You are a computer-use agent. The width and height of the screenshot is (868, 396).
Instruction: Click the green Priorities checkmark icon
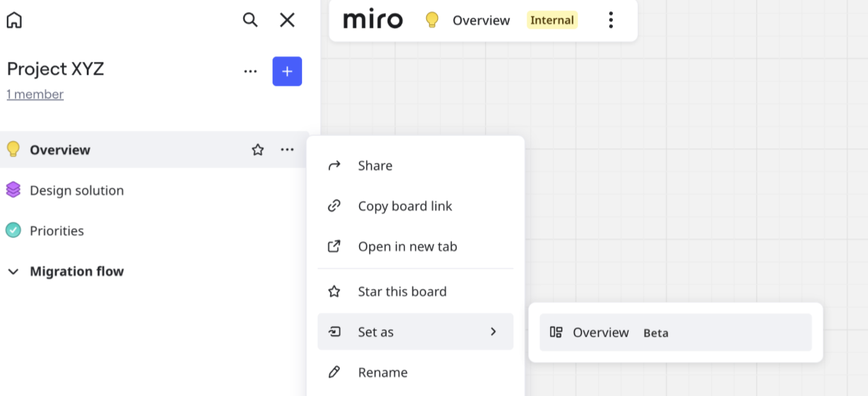tap(12, 230)
